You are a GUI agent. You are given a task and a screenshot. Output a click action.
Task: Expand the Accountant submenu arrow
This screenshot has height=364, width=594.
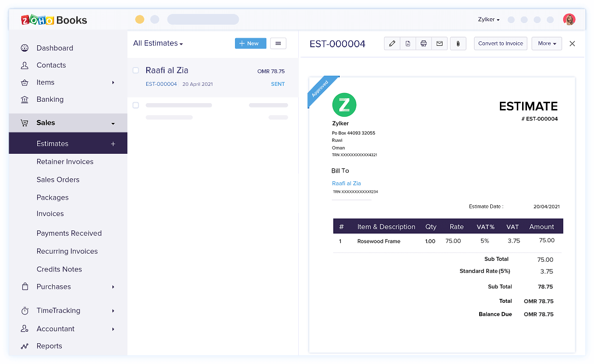[113, 329]
